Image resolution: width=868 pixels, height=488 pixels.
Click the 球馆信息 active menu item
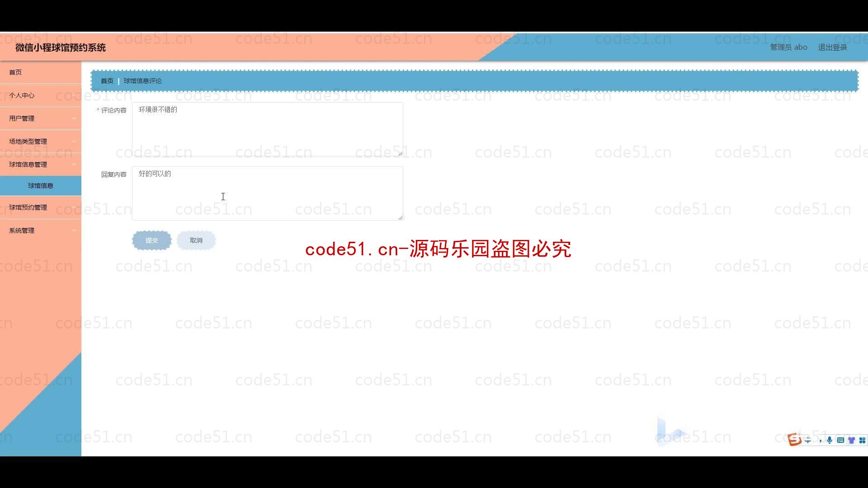(41, 185)
